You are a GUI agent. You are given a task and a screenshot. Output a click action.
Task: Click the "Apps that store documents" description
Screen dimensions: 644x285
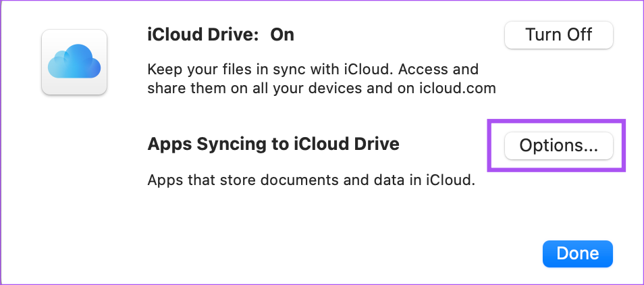[311, 180]
